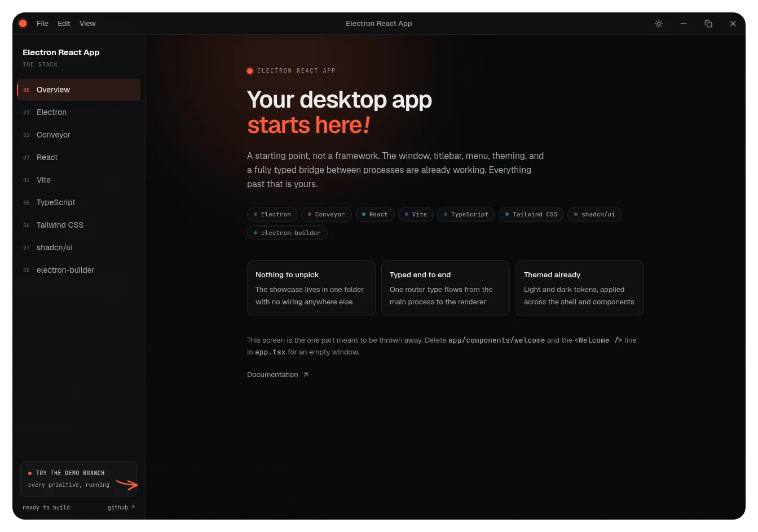Close the application window

click(x=733, y=24)
